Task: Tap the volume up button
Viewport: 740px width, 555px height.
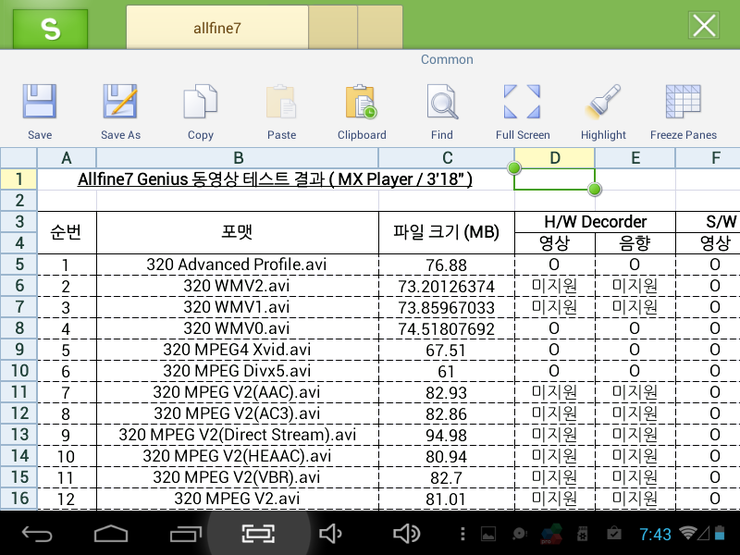Action: pos(406,534)
